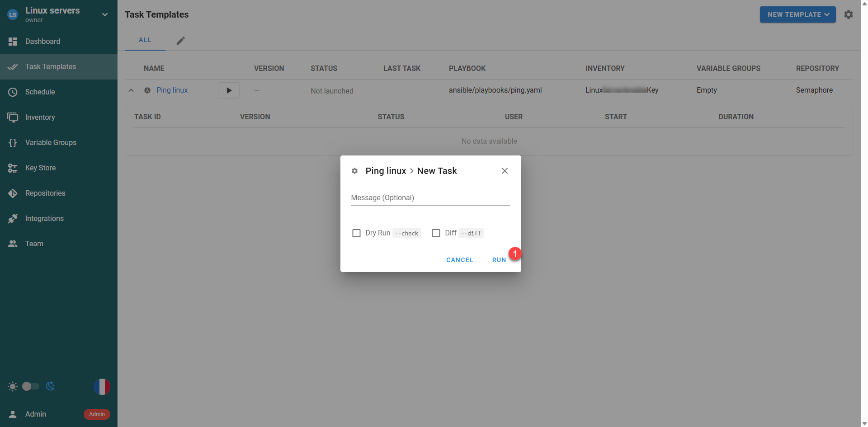The image size is (868, 427).
Task: Check the Diff option checkbox
Action: (x=436, y=233)
